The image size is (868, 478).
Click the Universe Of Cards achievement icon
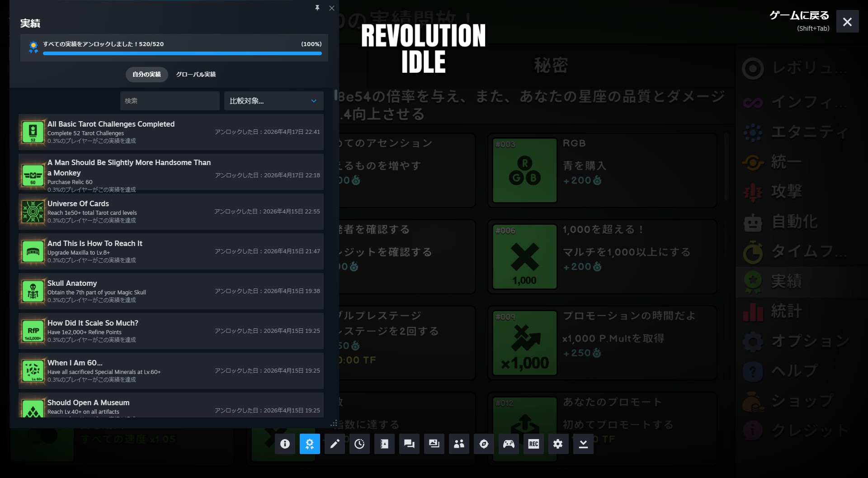[33, 212]
